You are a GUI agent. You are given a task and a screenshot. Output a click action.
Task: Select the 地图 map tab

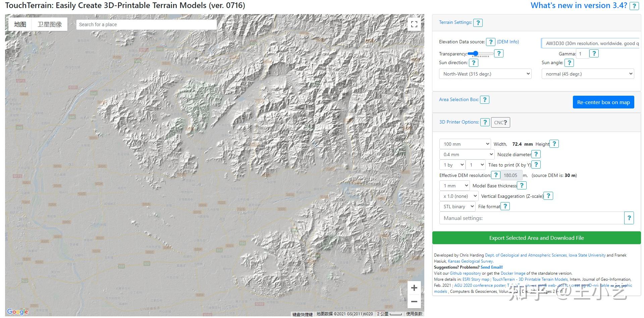coord(20,24)
